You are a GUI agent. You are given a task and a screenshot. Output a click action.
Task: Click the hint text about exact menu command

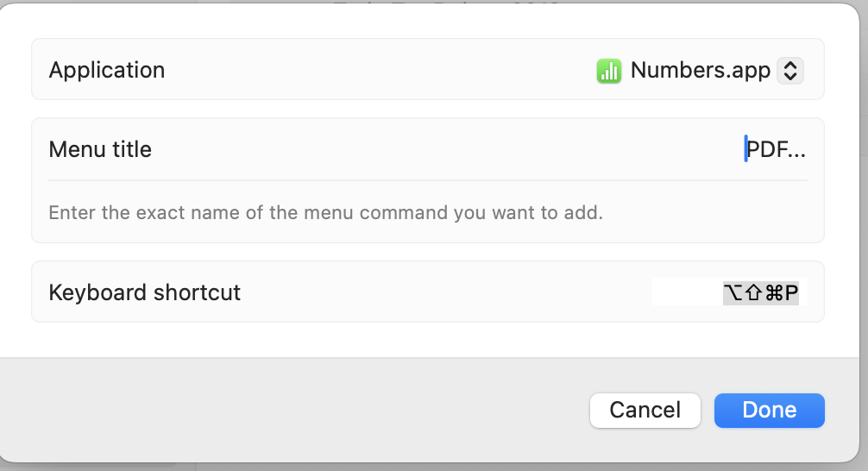(x=325, y=212)
